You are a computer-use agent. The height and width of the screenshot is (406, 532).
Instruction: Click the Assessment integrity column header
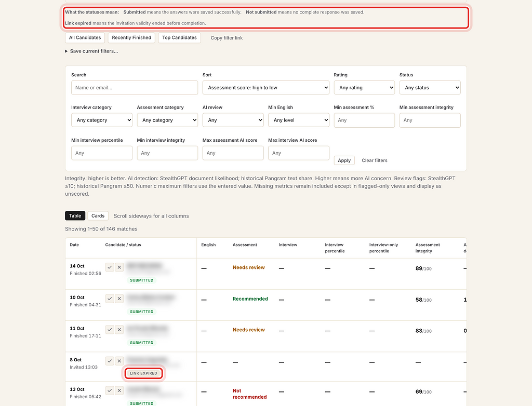pyautogui.click(x=428, y=248)
